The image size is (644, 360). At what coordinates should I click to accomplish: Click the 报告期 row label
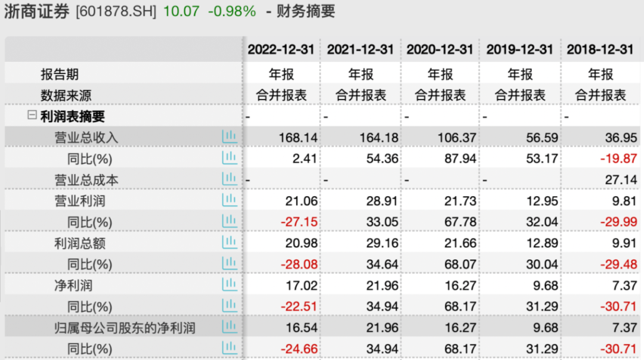coord(60,75)
